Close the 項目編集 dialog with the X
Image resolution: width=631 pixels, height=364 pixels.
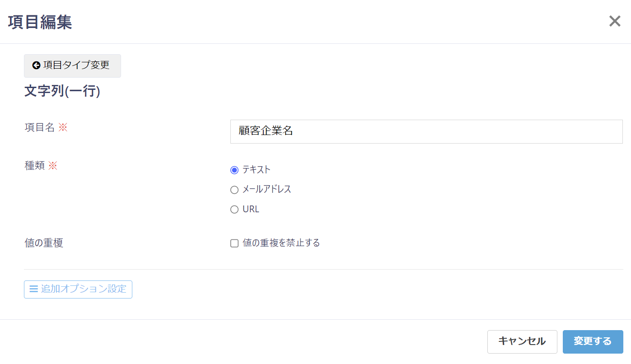[615, 21]
